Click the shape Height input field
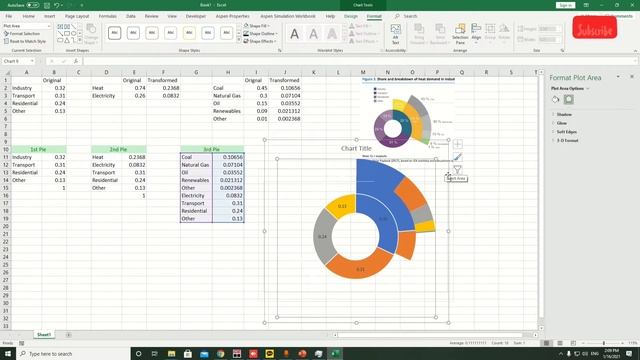The width and height of the screenshot is (640, 360). click(x=549, y=29)
